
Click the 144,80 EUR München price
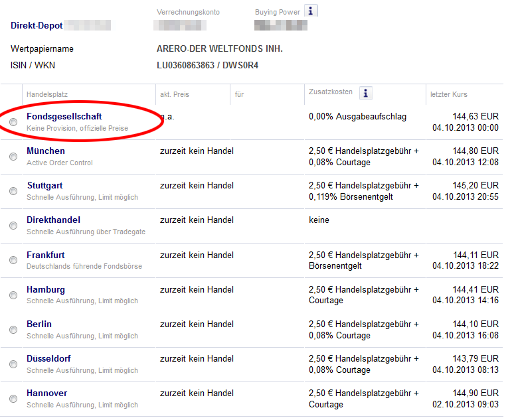pos(475,151)
